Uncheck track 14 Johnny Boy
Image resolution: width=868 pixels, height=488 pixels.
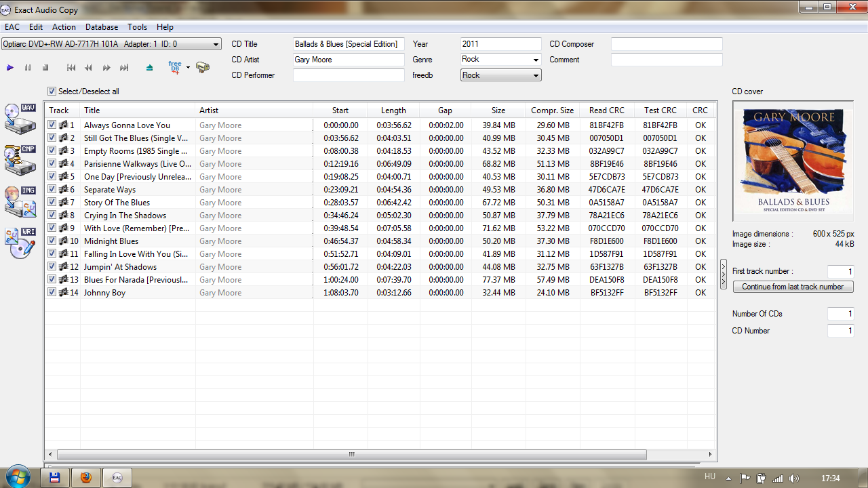click(52, 293)
